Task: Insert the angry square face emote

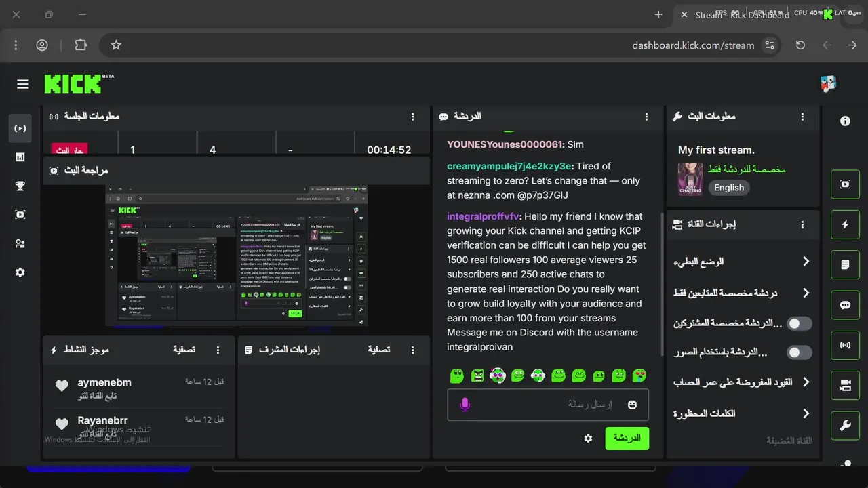Action: [477, 375]
